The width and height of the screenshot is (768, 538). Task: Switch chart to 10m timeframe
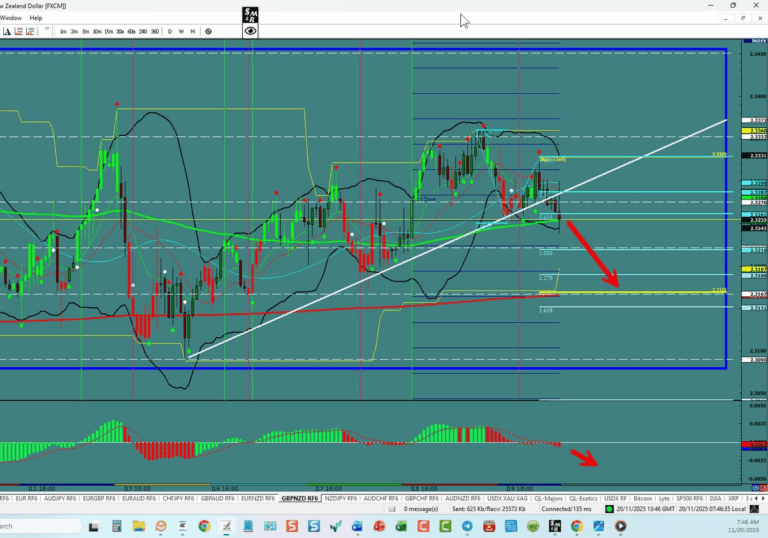[x=97, y=31]
